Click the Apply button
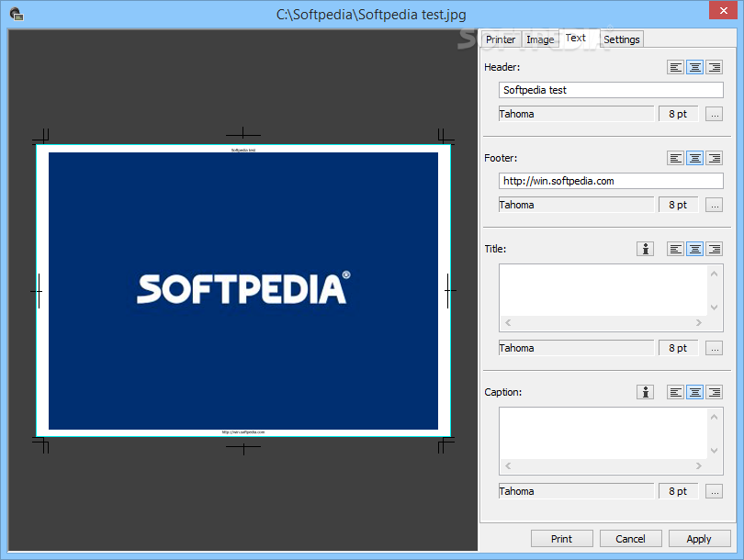744x560 pixels. point(699,539)
